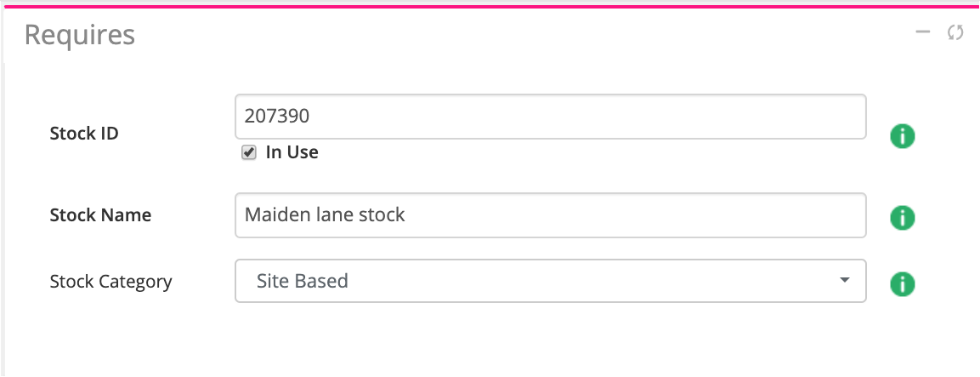980x377 pixels.
Task: Uncheck the In Use checkbox
Action: point(249,153)
